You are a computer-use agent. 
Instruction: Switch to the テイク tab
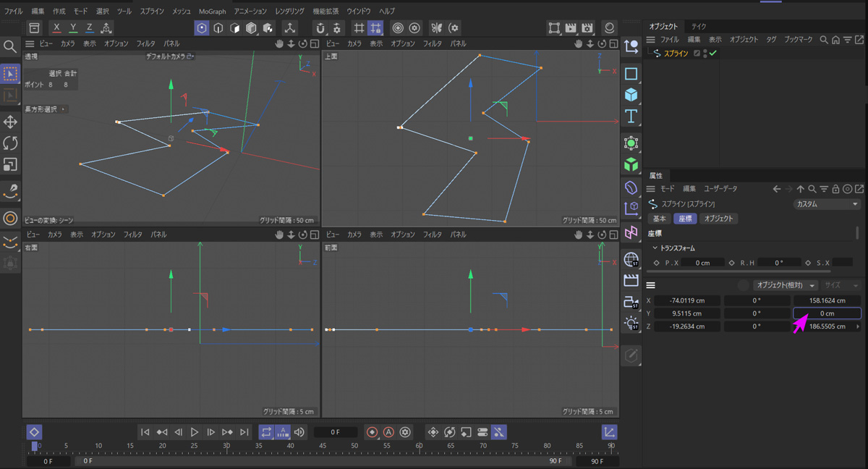[699, 26]
